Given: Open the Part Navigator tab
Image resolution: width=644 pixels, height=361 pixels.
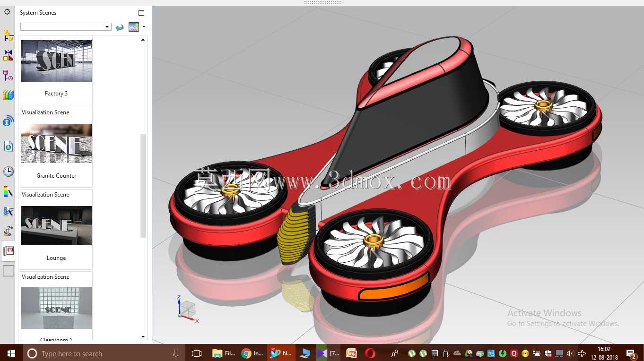Looking at the screenshot, I should [8, 75].
